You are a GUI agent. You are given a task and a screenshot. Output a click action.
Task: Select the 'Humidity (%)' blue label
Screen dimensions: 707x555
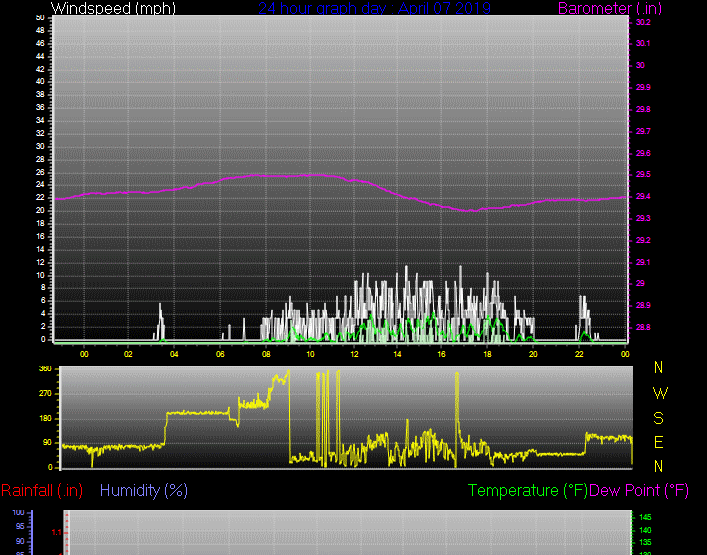144,490
